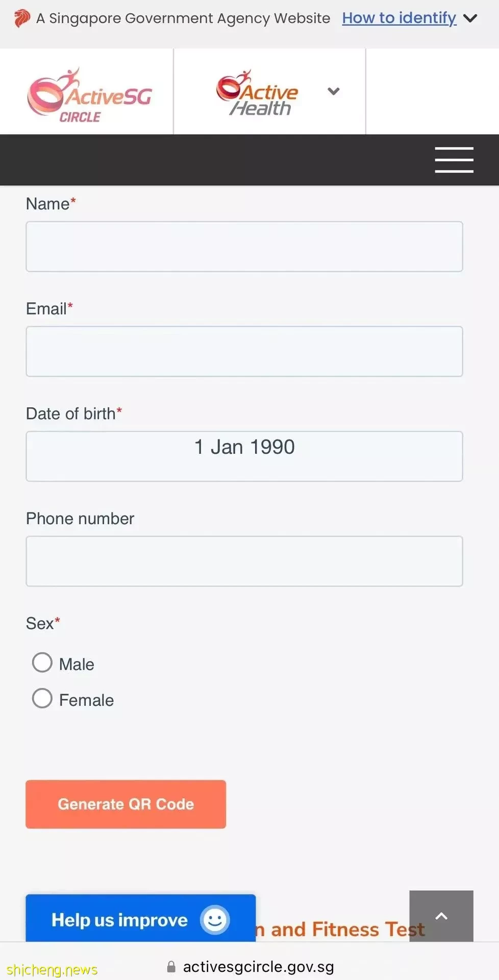Focus the Email input field
The height and width of the screenshot is (980, 499).
(x=244, y=352)
